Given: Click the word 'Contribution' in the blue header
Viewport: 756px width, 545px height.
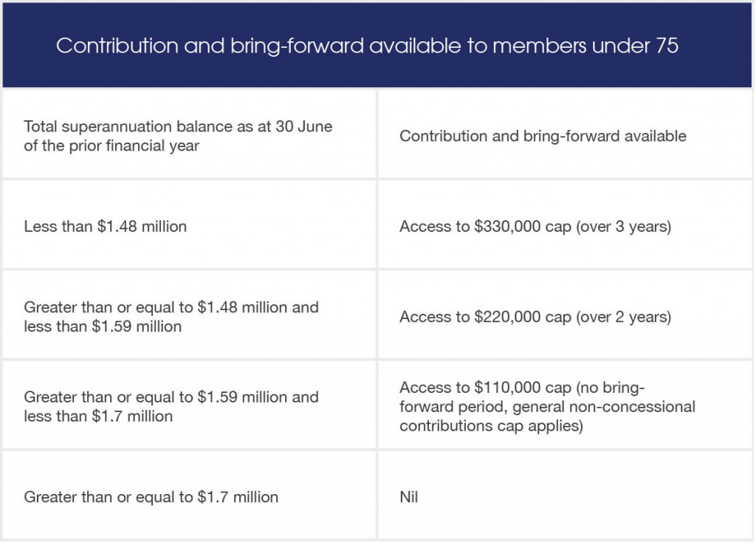Looking at the screenshot, I should 117,45.
